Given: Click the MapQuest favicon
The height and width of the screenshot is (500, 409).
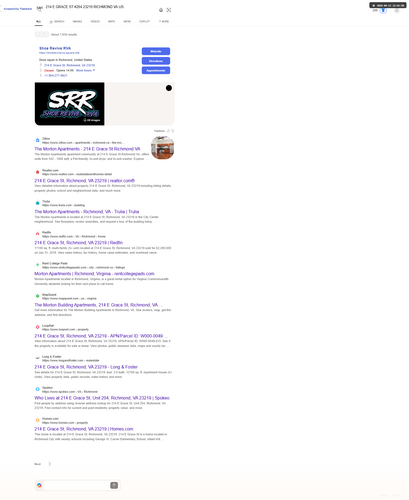Looking at the screenshot, I should [37, 296].
